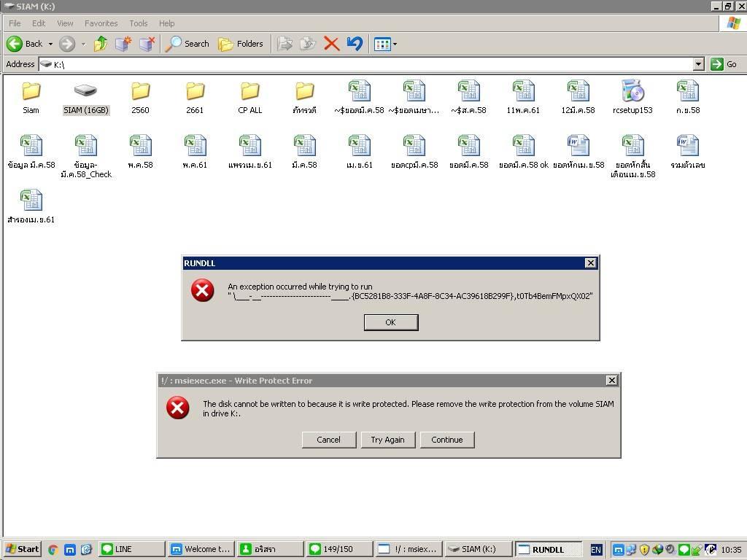747x560 pixels.
Task: Select the ยอดมี.ค.58 ok Excel file
Action: coord(524,152)
